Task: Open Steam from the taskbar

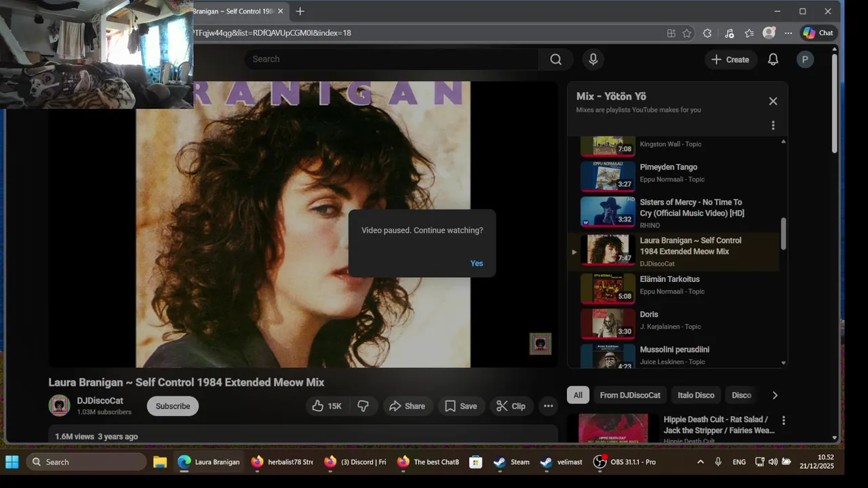Action: pyautogui.click(x=511, y=462)
